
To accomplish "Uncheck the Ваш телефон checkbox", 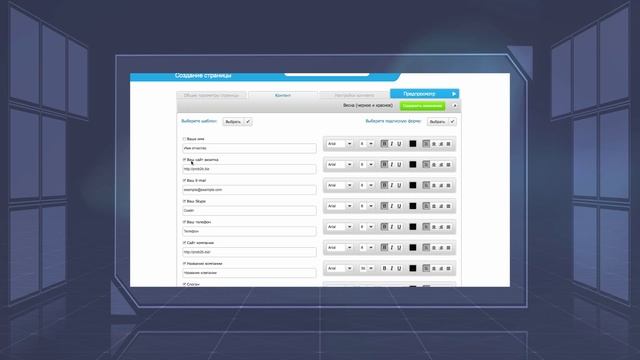I will pyautogui.click(x=184, y=222).
